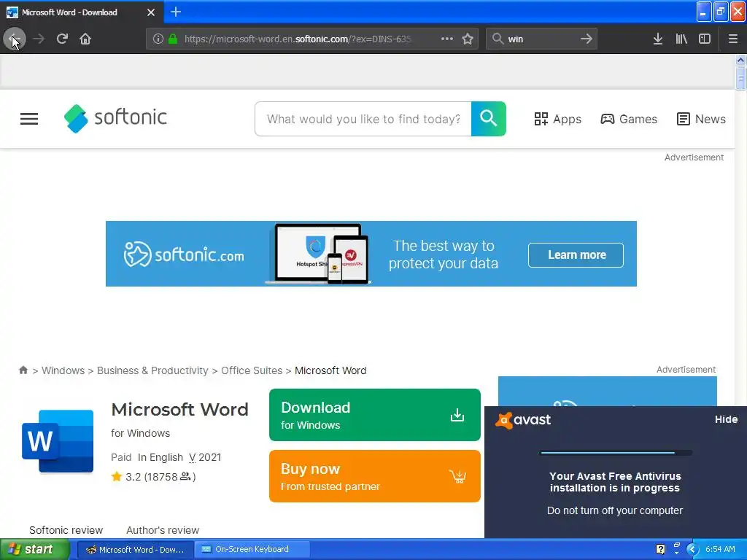Click the 6:54 AM taskbar clock
747x560 pixels.
click(x=720, y=549)
